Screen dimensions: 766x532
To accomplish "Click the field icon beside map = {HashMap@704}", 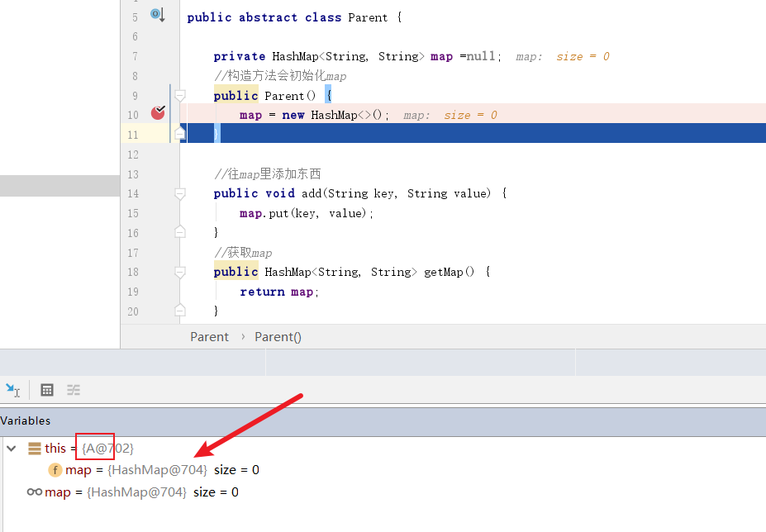I will coord(55,470).
